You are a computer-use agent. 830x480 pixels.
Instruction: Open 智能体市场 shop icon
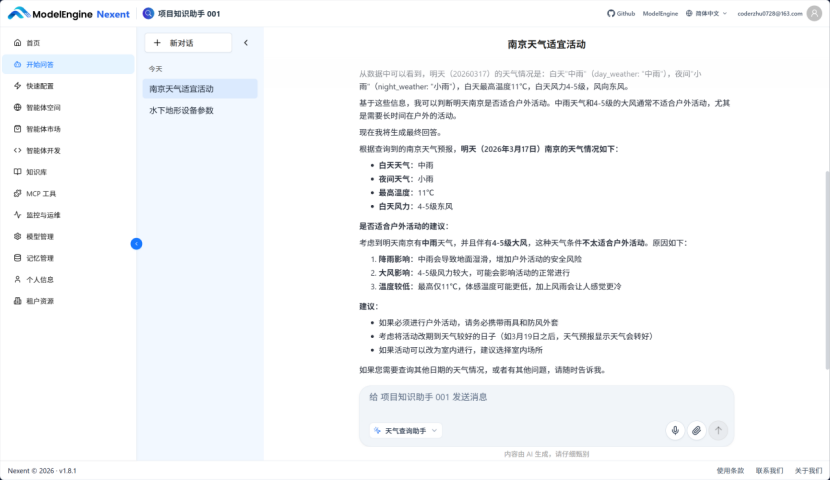(17, 129)
